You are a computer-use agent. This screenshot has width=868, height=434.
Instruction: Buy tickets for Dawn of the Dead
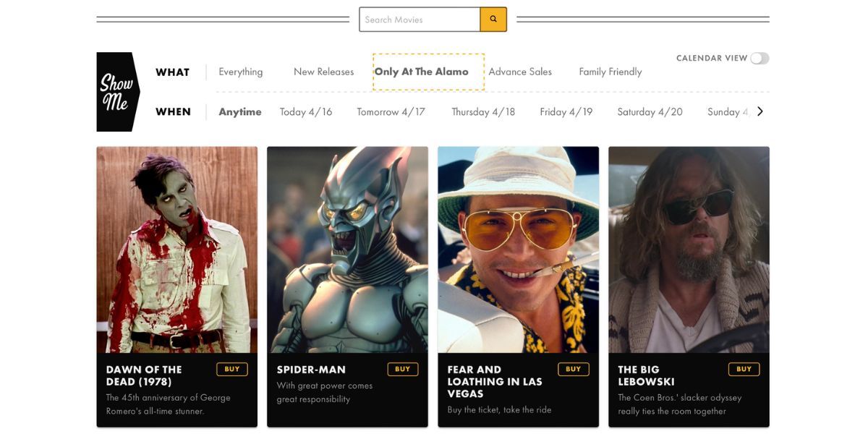coord(231,369)
